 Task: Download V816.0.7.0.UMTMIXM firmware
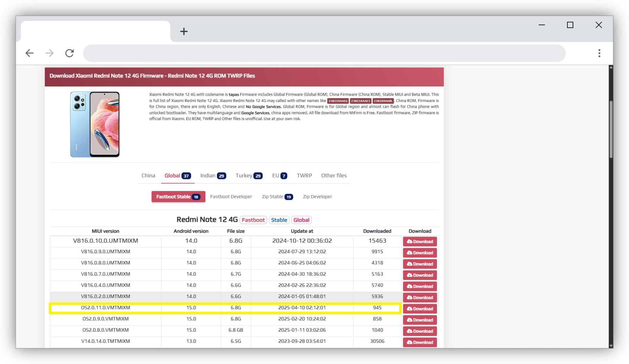click(420, 275)
